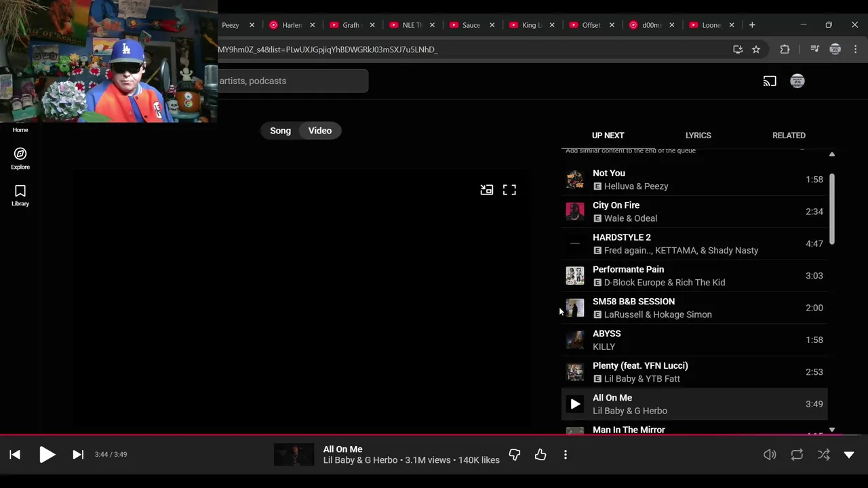Click the Cast to device icon
The height and width of the screenshot is (488, 868).
[770, 81]
